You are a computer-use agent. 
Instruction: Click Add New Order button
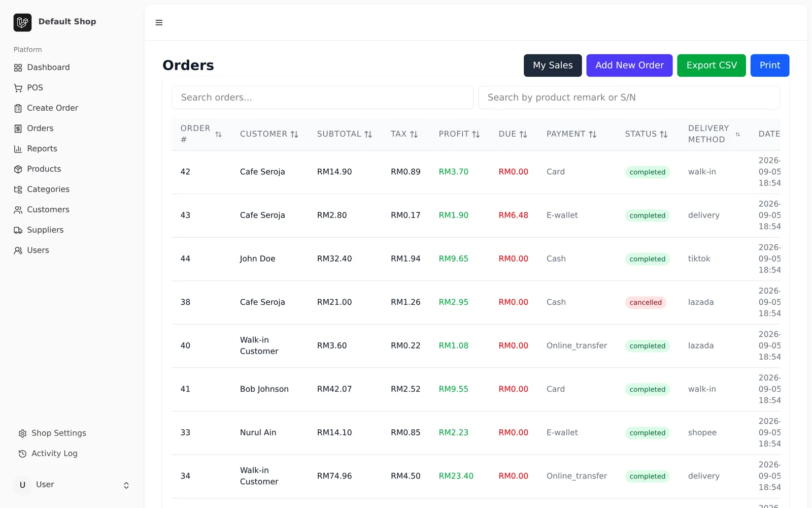click(629, 66)
